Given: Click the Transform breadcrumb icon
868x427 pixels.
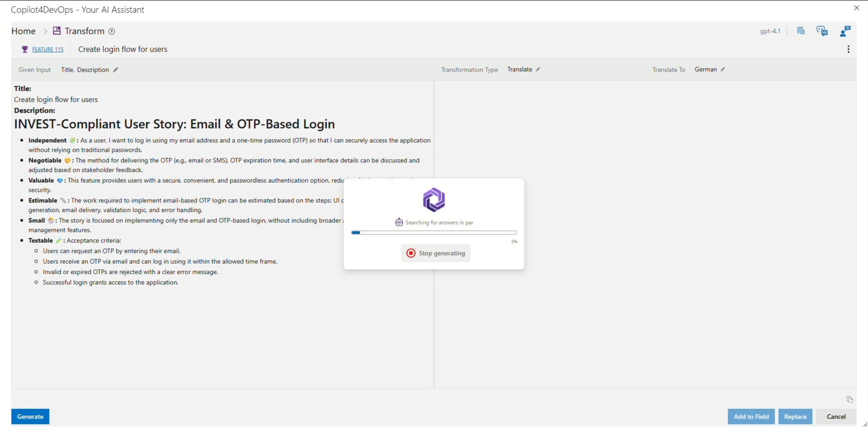Looking at the screenshot, I should point(57,31).
